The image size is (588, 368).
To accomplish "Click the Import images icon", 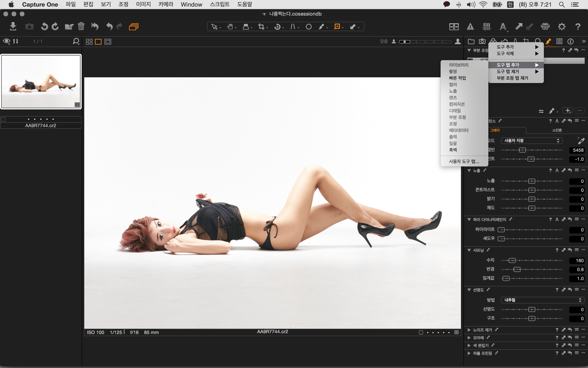I will (13, 27).
